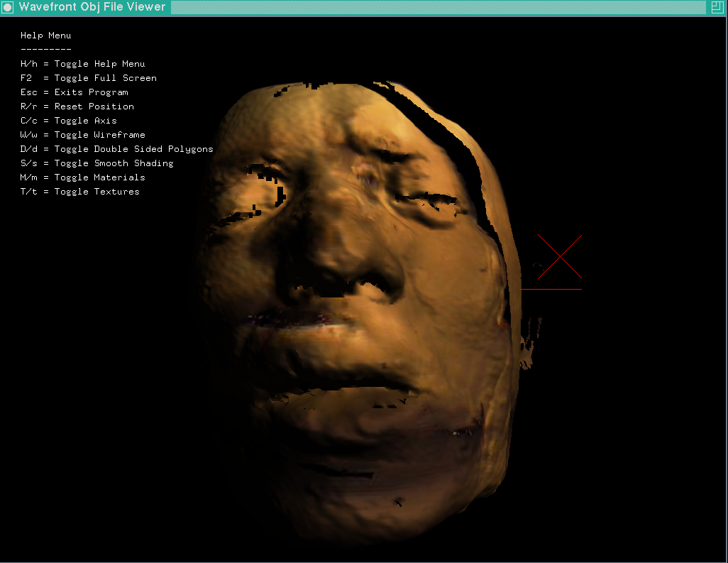This screenshot has width=728, height=563.
Task: Select the 'H/h = Toggle Help Menu' line
Action: [x=82, y=64]
